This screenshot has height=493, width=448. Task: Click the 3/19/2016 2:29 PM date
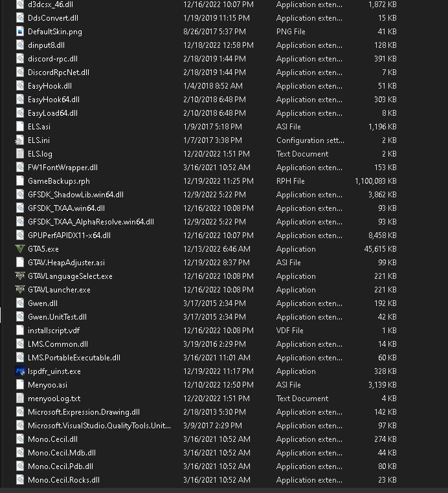click(214, 344)
